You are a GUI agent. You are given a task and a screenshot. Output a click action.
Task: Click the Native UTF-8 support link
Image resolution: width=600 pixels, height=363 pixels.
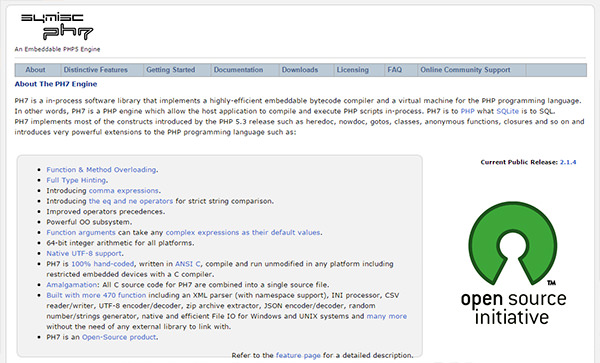tap(84, 254)
